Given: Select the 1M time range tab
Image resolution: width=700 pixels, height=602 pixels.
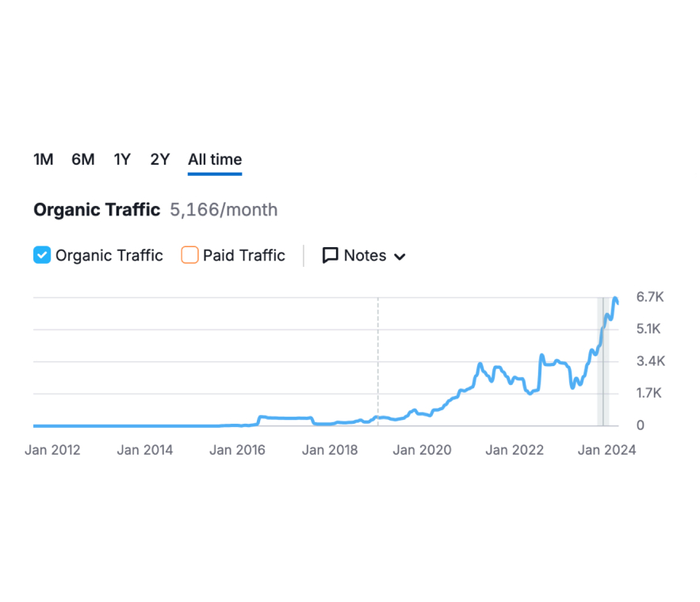Looking at the screenshot, I should coord(43,159).
